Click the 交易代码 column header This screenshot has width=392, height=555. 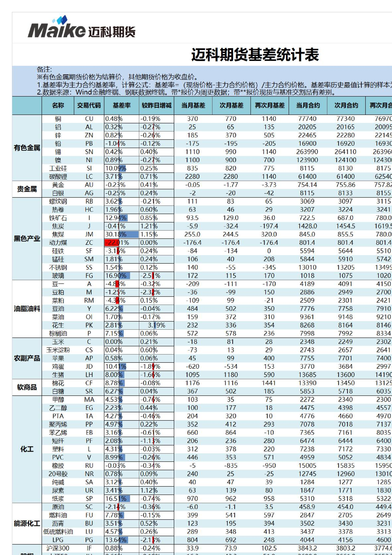pos(89,105)
